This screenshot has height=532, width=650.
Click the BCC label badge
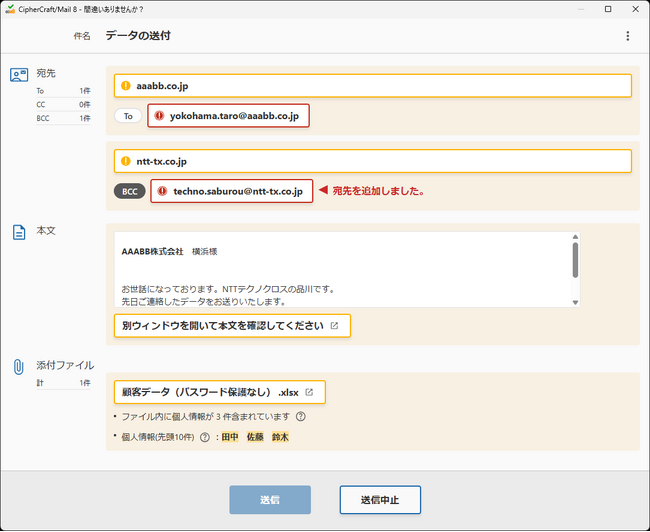point(129,191)
